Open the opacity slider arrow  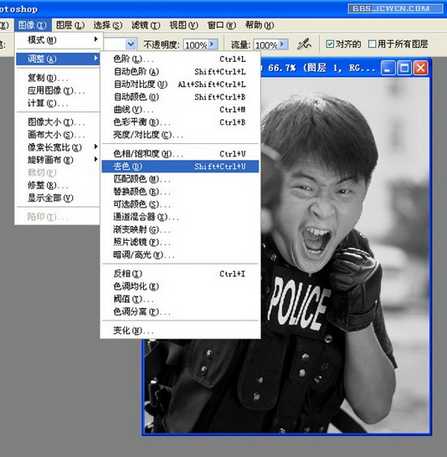pos(213,44)
